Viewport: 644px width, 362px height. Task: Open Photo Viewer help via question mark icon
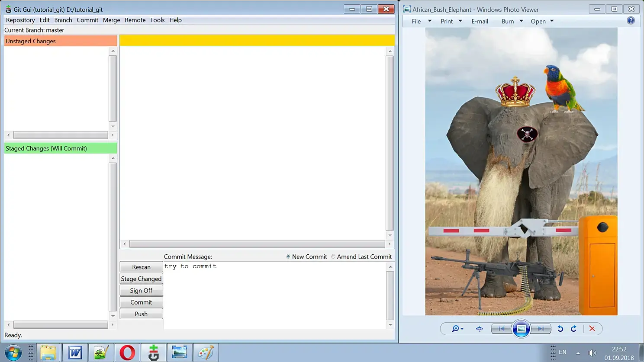(x=631, y=21)
